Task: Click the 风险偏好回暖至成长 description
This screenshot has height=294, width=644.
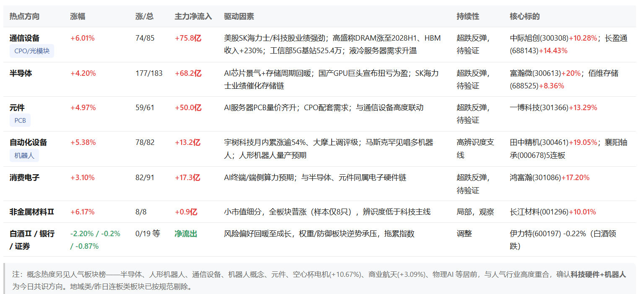Action: 319,234
